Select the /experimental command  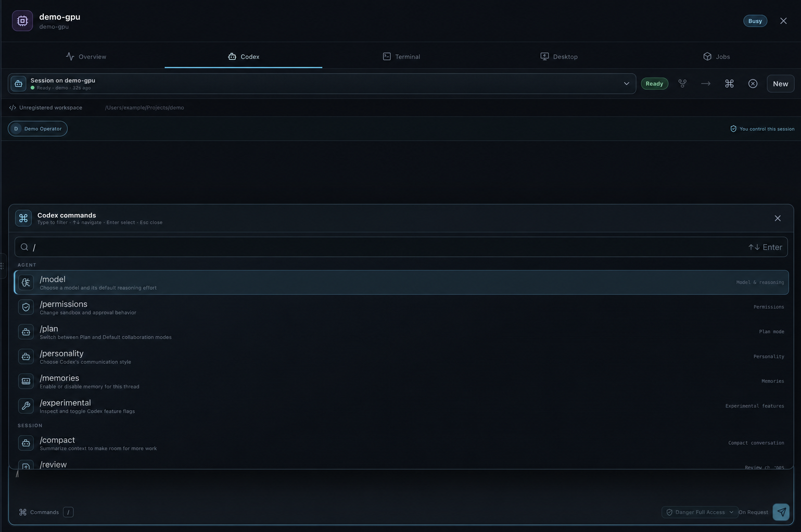coord(401,406)
